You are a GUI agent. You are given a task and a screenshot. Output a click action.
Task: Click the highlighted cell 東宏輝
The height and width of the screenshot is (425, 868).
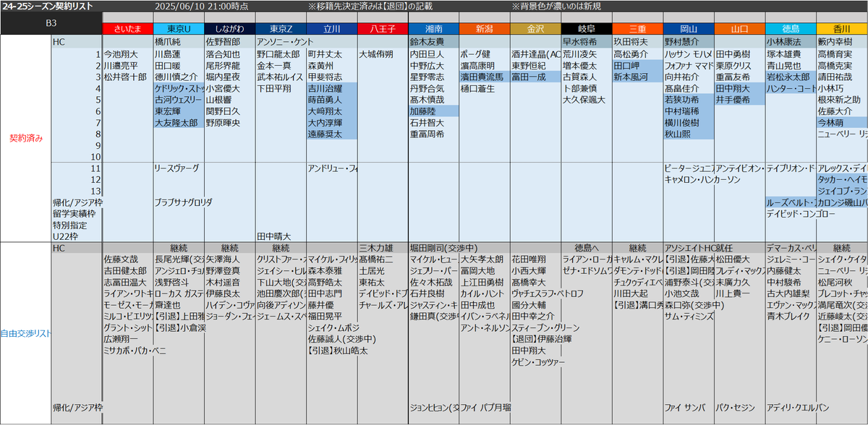(179, 111)
